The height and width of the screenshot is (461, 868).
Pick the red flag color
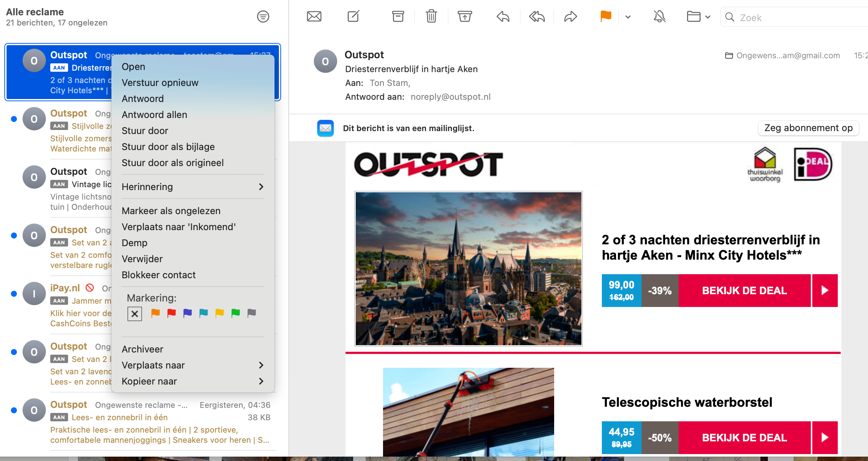(171, 313)
